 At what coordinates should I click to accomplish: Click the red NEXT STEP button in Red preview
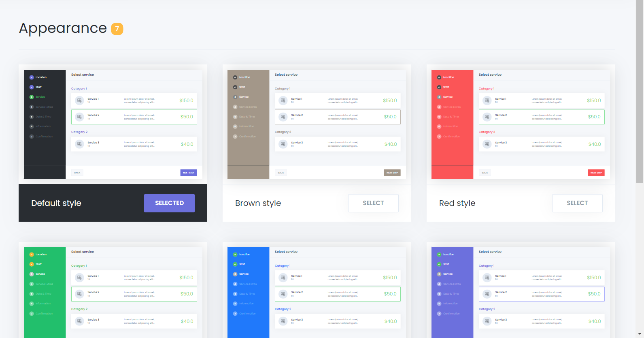tap(596, 173)
